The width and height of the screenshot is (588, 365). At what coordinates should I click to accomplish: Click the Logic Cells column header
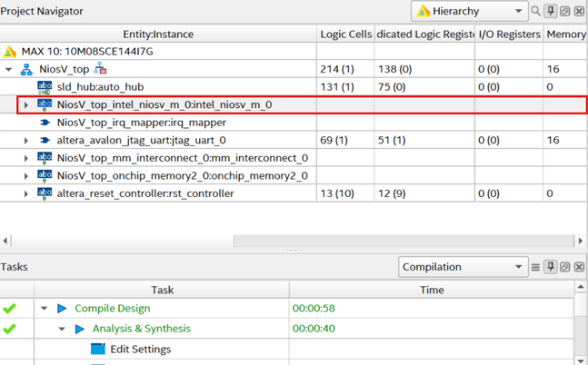[x=345, y=35]
